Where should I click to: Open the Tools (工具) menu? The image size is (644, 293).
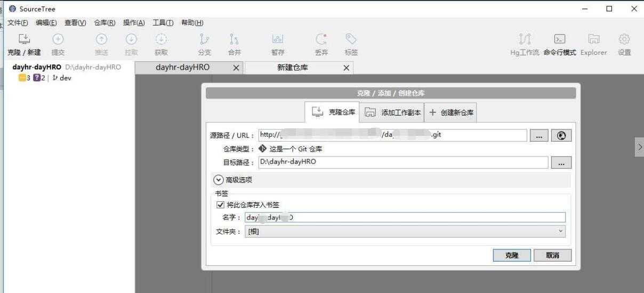163,22
